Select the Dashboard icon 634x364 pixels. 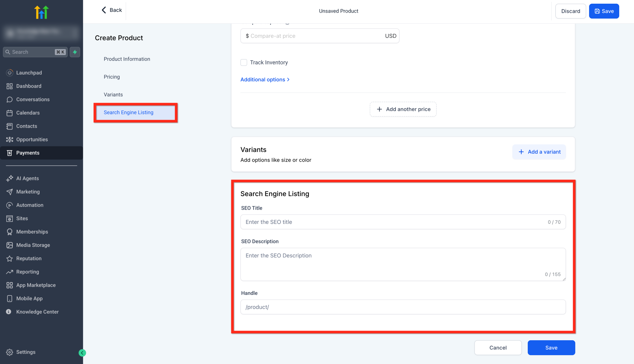coord(28,86)
